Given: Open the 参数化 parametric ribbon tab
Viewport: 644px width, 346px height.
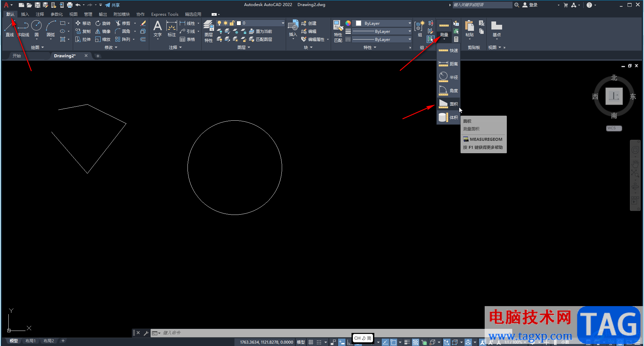Looking at the screenshot, I should tap(57, 14).
